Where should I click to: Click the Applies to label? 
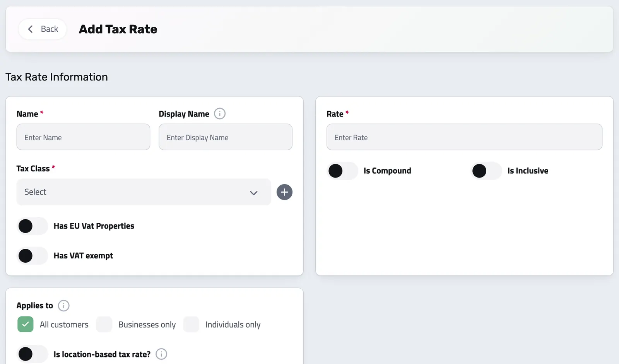coord(35,306)
